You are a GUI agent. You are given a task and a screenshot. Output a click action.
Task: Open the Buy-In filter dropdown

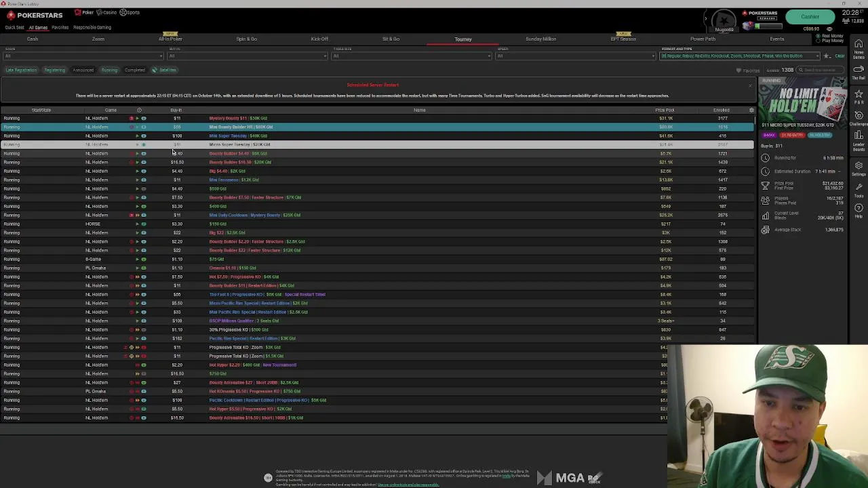(249, 56)
